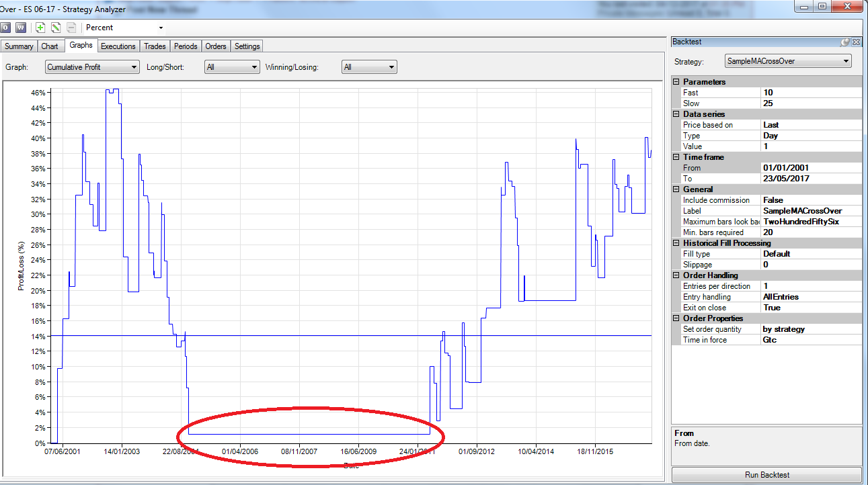Select the 'Slippage' property label
Screen dimensions: 868x485
pos(698,265)
